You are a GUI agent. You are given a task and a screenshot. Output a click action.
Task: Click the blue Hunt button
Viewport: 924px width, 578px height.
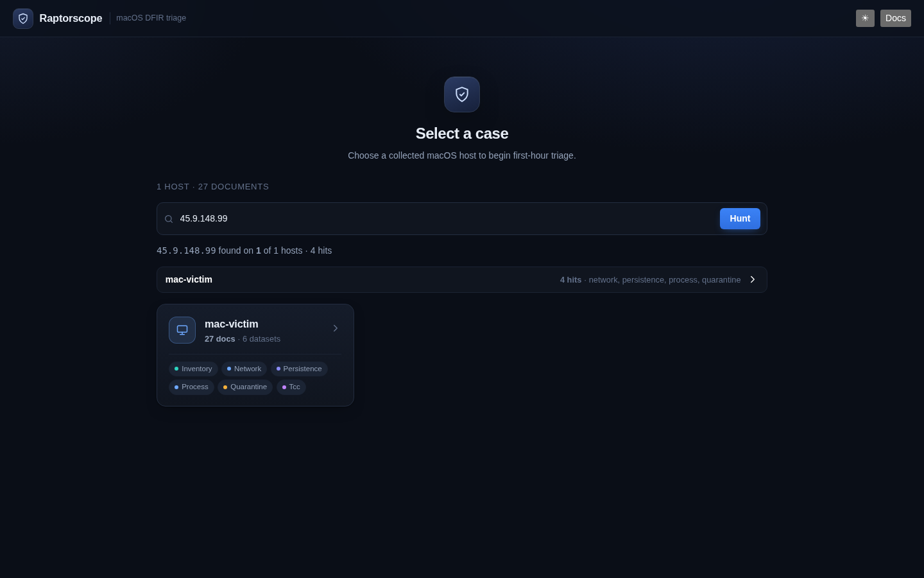(x=740, y=218)
